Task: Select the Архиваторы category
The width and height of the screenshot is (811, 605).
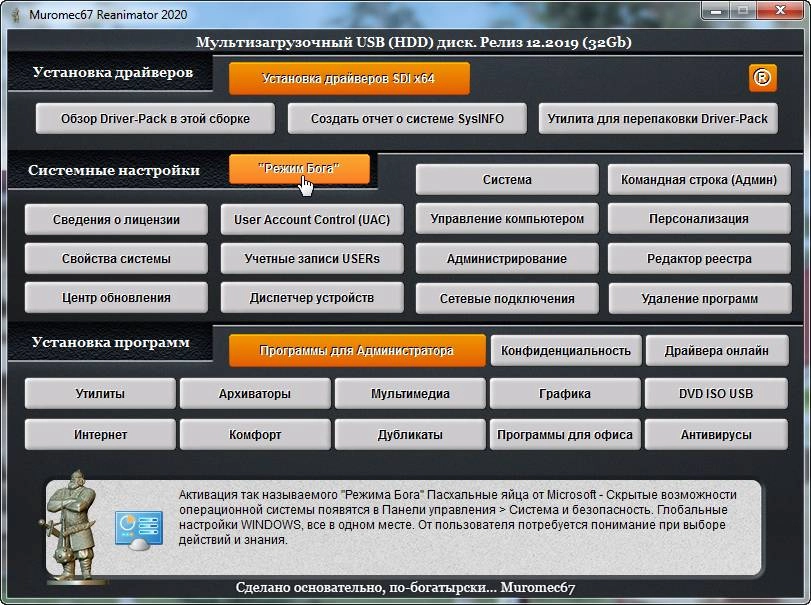Action: [x=255, y=394]
